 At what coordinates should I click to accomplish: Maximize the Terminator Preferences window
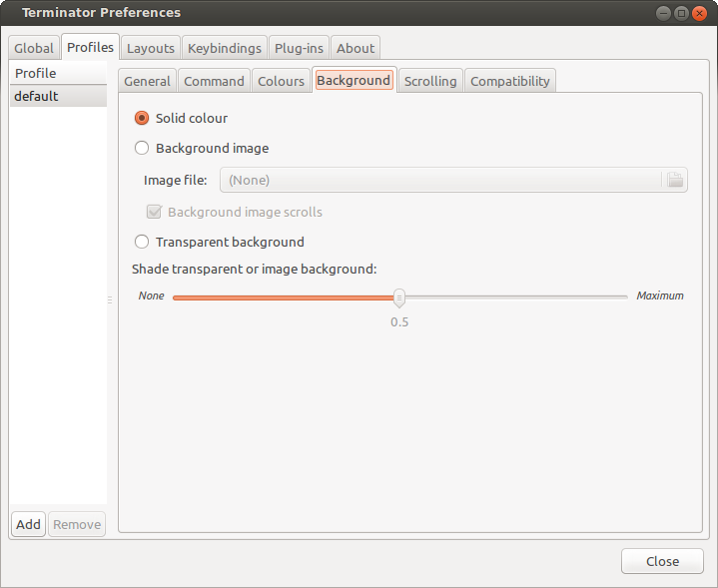[681, 13]
